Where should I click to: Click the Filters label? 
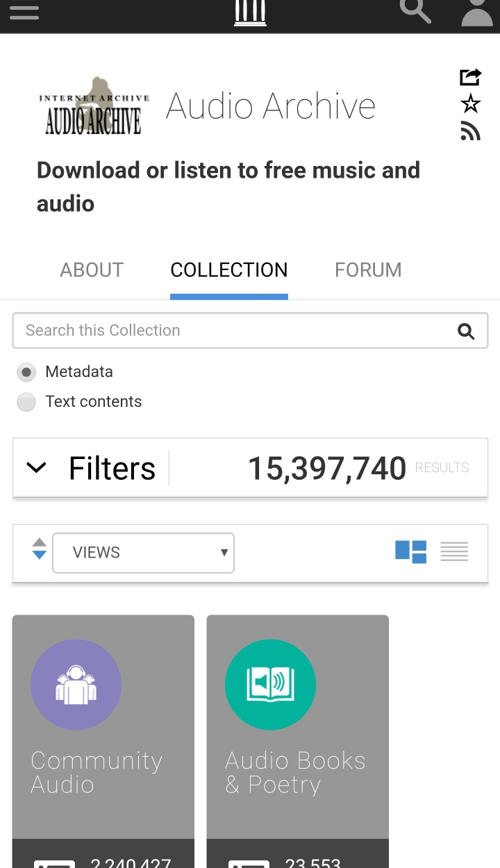click(x=112, y=469)
